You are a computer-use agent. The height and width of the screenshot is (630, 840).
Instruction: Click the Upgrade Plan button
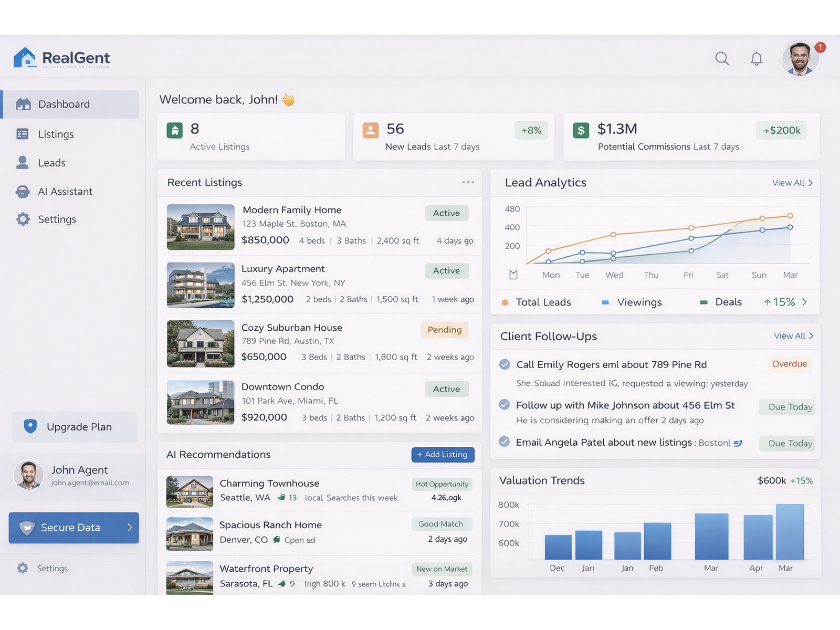pos(75,427)
